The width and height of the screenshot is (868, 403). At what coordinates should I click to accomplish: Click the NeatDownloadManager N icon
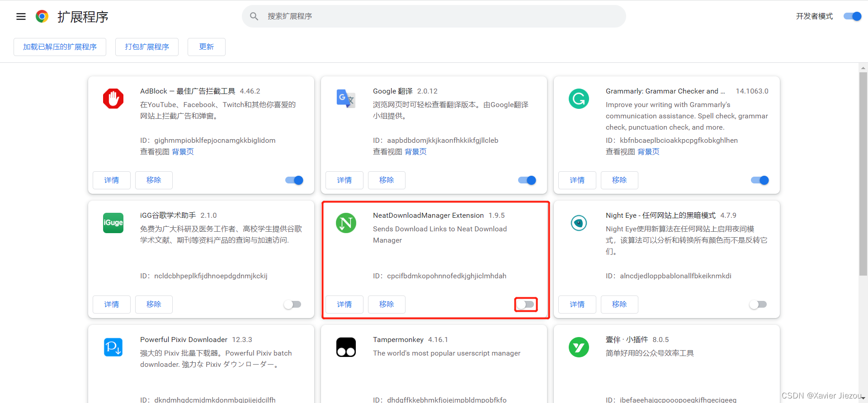point(346,223)
